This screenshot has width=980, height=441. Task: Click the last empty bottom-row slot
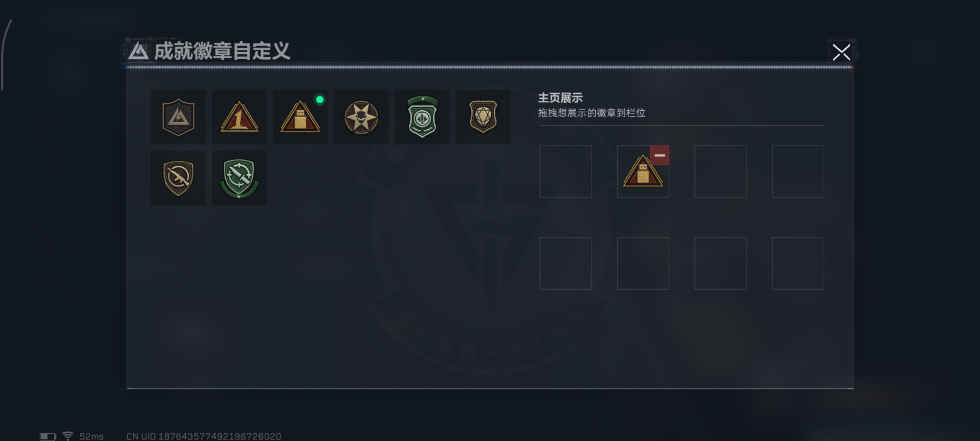(x=798, y=263)
